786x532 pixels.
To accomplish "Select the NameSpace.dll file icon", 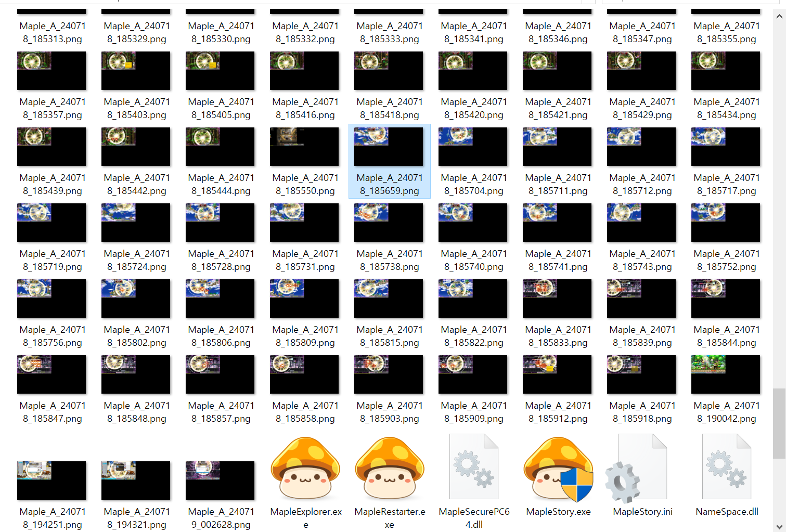I will click(727, 467).
